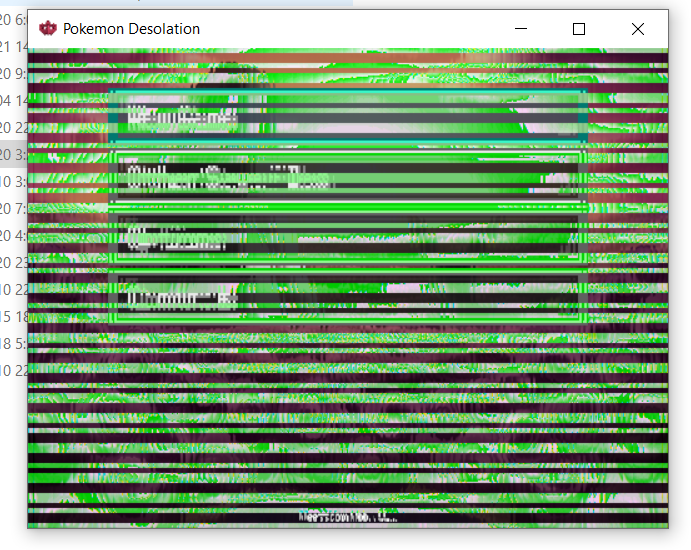Open the background row starting "20 7:"
This screenshot has height=550, width=691.
14,208
